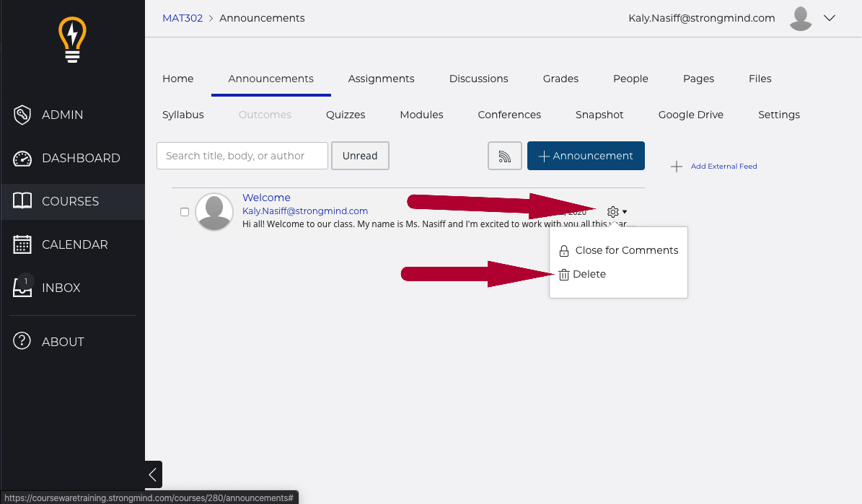Open the Welcome announcement title link
The image size is (862, 504).
pos(267,198)
